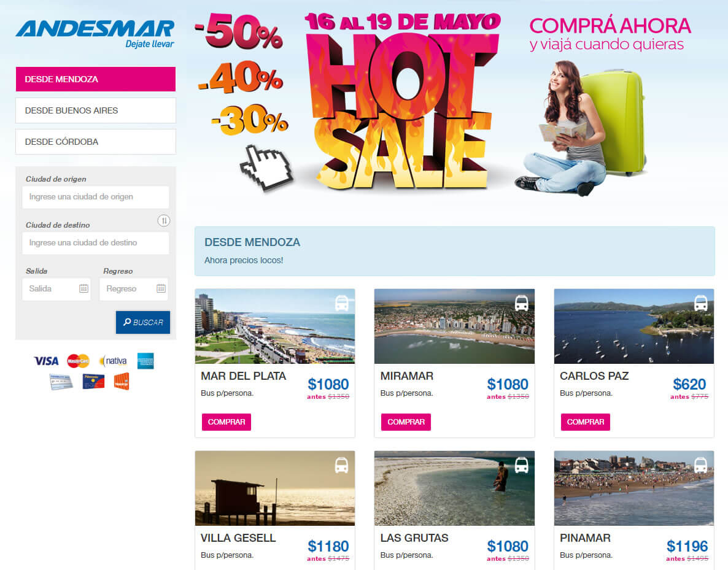
Task: Open the Salida calendar icon
Action: tap(83, 288)
